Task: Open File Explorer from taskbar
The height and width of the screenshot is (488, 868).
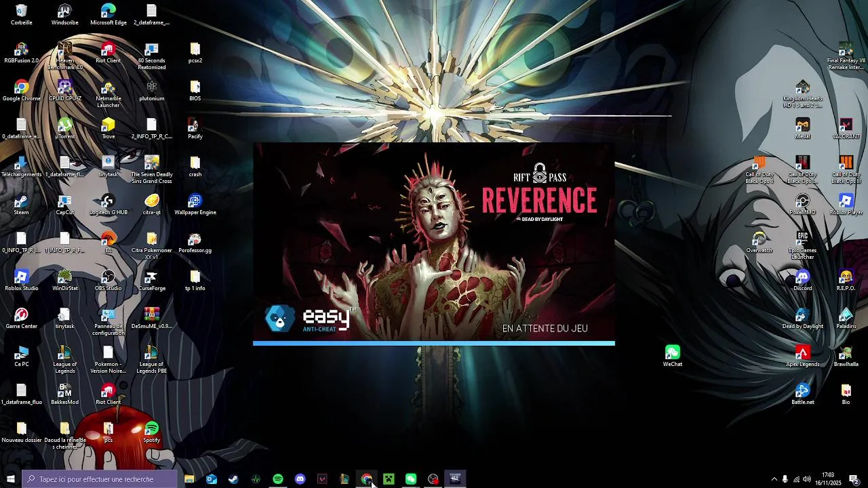Action: click(189, 479)
